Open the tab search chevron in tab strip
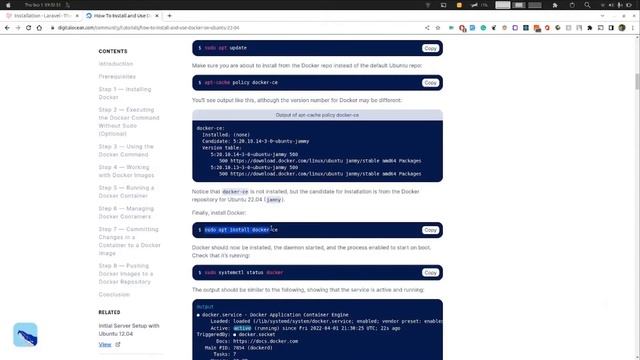The height and width of the screenshot is (360, 640). coord(602,16)
